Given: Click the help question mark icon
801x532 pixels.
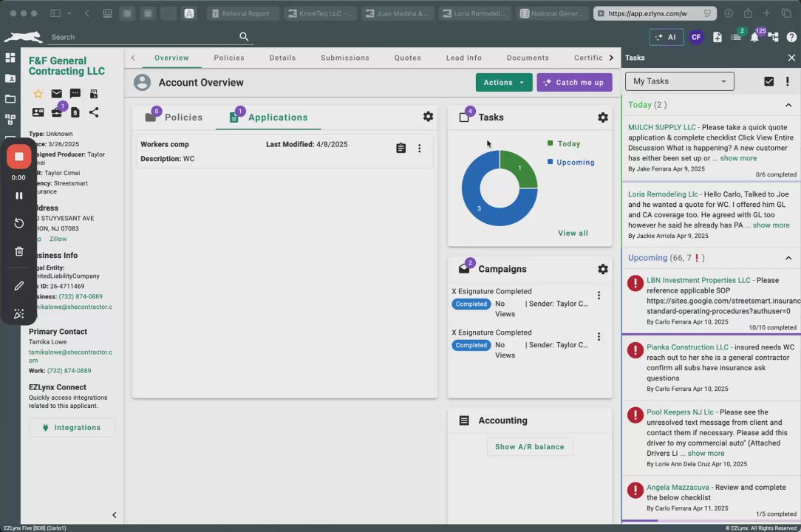Looking at the screenshot, I should (791, 37).
